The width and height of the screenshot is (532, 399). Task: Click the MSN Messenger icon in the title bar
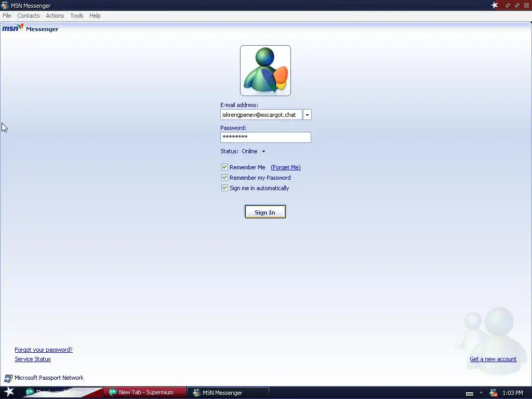(5, 5)
